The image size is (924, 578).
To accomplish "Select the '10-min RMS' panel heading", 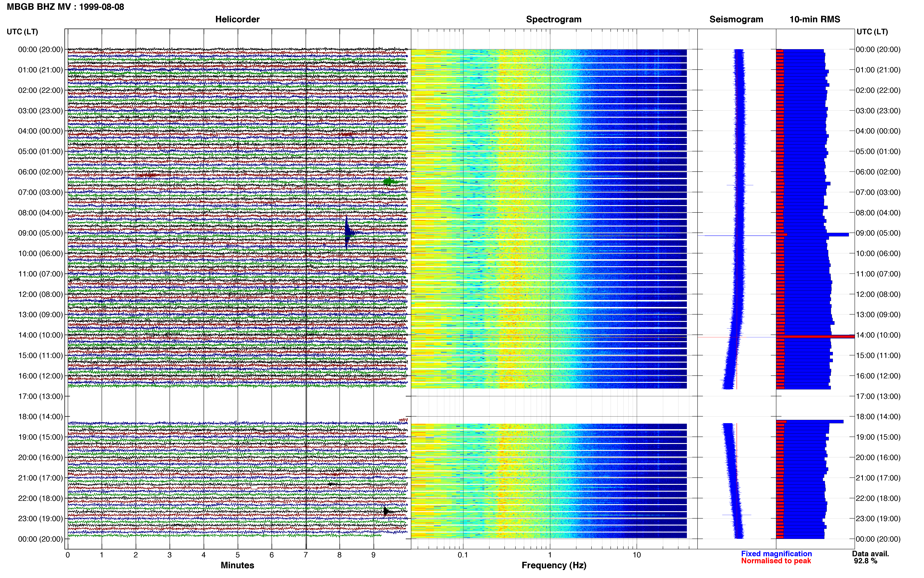I will 815,20.
